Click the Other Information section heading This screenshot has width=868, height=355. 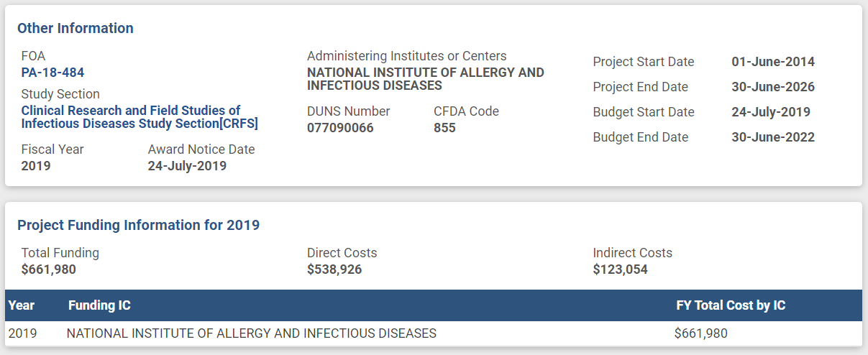tap(76, 28)
